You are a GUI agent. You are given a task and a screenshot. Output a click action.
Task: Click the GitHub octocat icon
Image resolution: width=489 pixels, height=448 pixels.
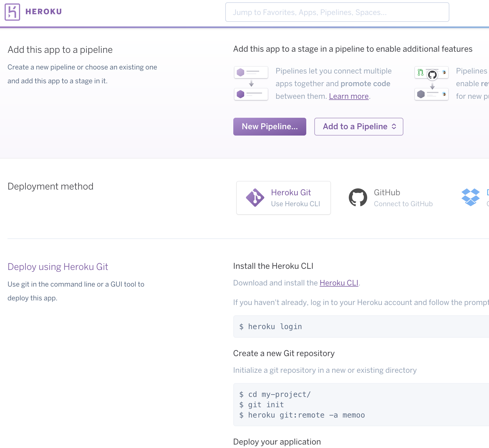(x=358, y=198)
